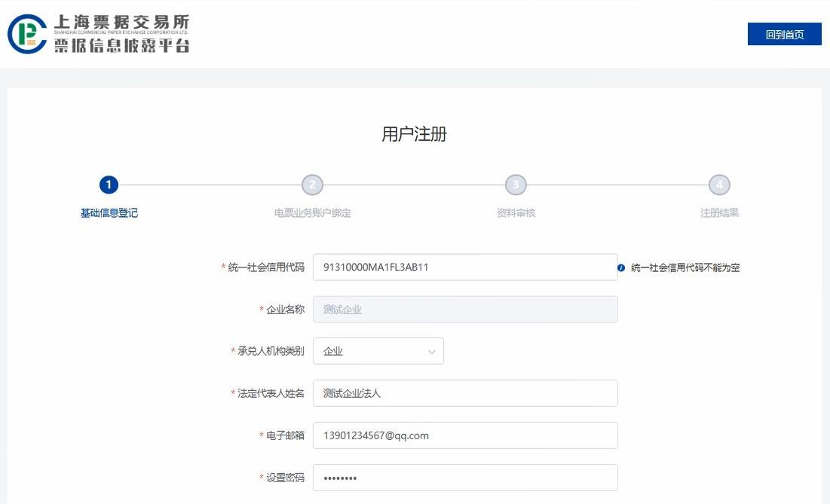Select the 法定代表人姓名 input field
The image size is (830, 504).
pos(465,393)
